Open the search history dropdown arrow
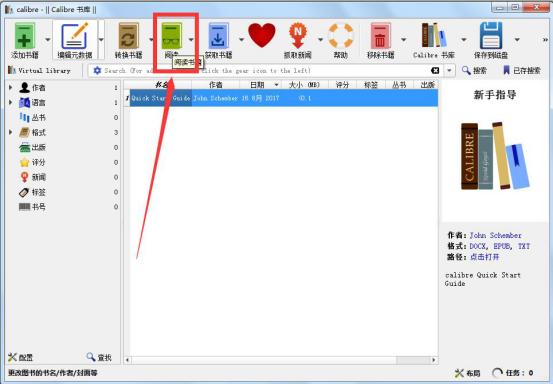Image resolution: width=553 pixels, height=384 pixels. click(x=449, y=71)
